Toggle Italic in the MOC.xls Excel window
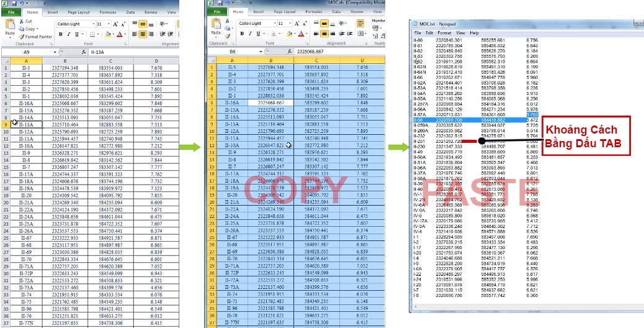644x328 pixels. coord(250,34)
